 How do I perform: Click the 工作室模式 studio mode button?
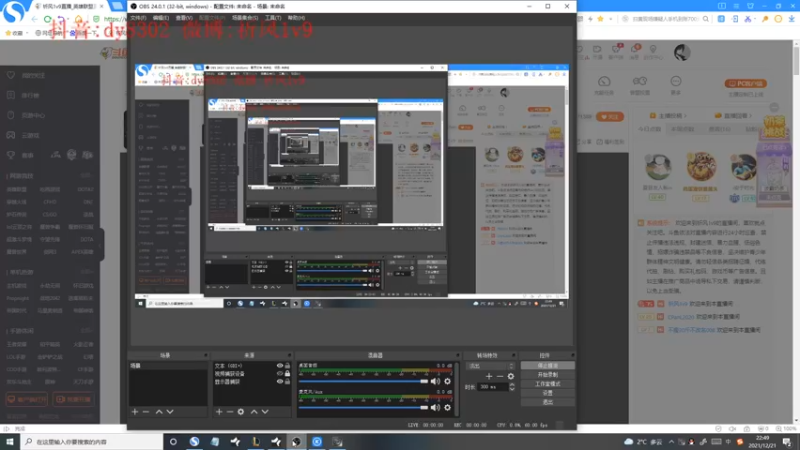[547, 384]
